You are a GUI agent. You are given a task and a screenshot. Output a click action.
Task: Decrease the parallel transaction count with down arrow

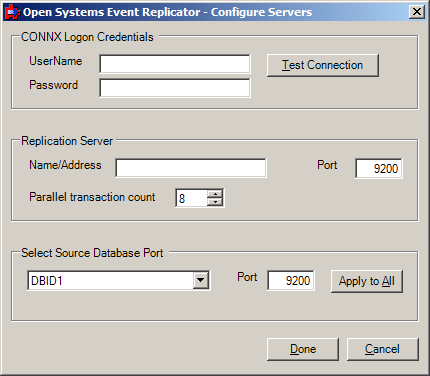click(215, 202)
